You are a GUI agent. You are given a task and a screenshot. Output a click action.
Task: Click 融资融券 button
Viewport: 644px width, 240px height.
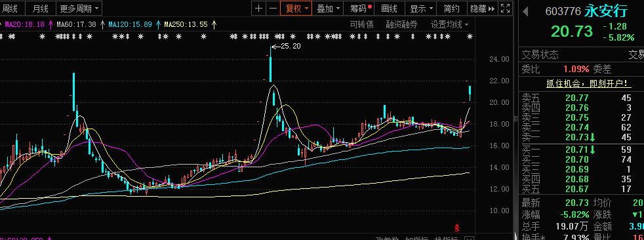point(401,25)
